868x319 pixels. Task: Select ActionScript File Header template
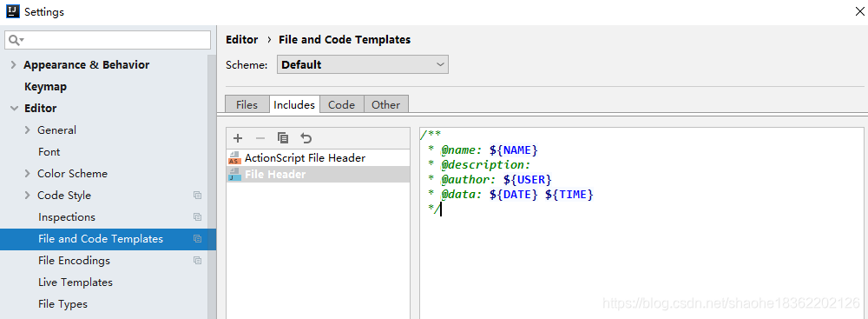319,158
